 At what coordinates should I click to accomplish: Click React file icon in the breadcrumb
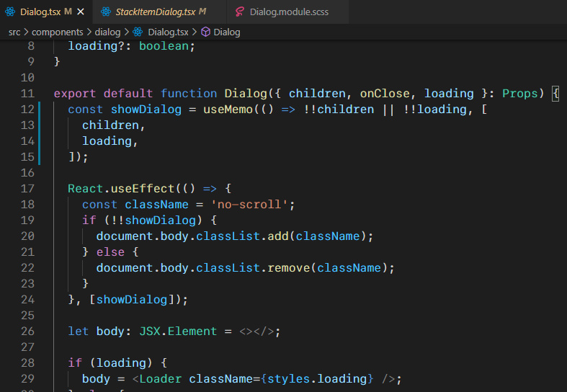[x=138, y=32]
